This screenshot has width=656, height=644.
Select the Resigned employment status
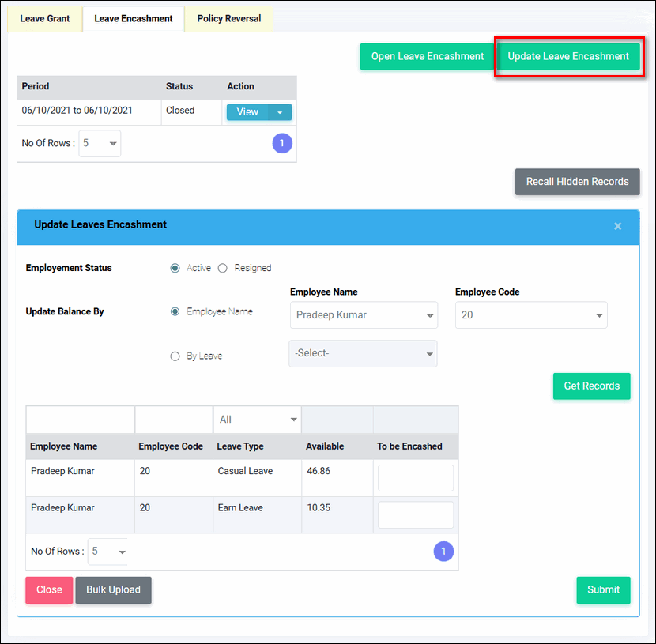[x=223, y=268]
